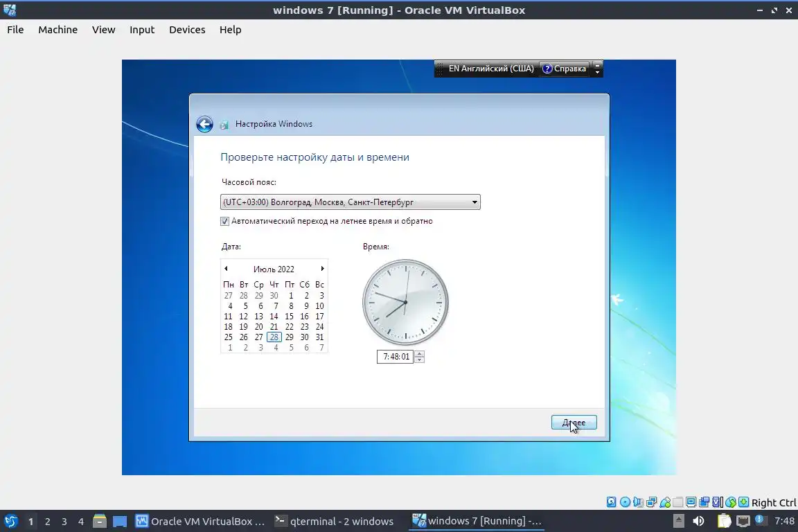Open the Machine menu
This screenshot has width=798, height=532.
(x=58, y=30)
